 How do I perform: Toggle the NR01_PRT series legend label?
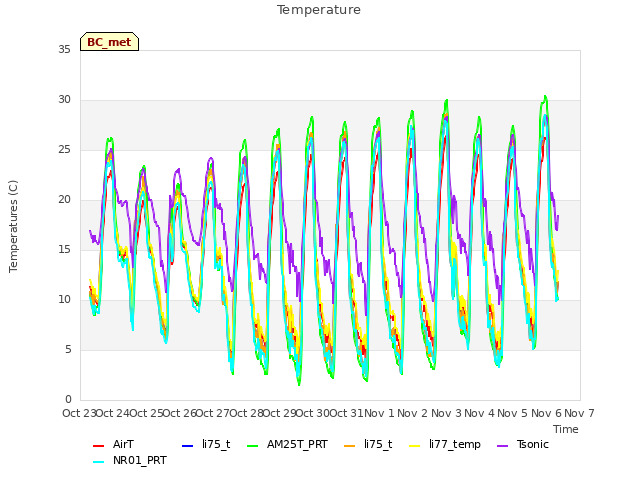(x=140, y=460)
